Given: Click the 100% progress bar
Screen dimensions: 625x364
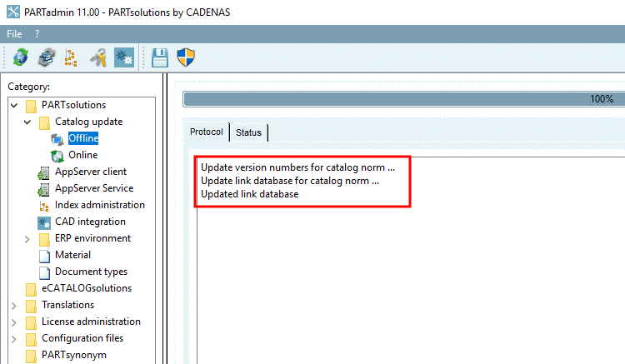Looking at the screenshot, I should pyautogui.click(x=404, y=99).
